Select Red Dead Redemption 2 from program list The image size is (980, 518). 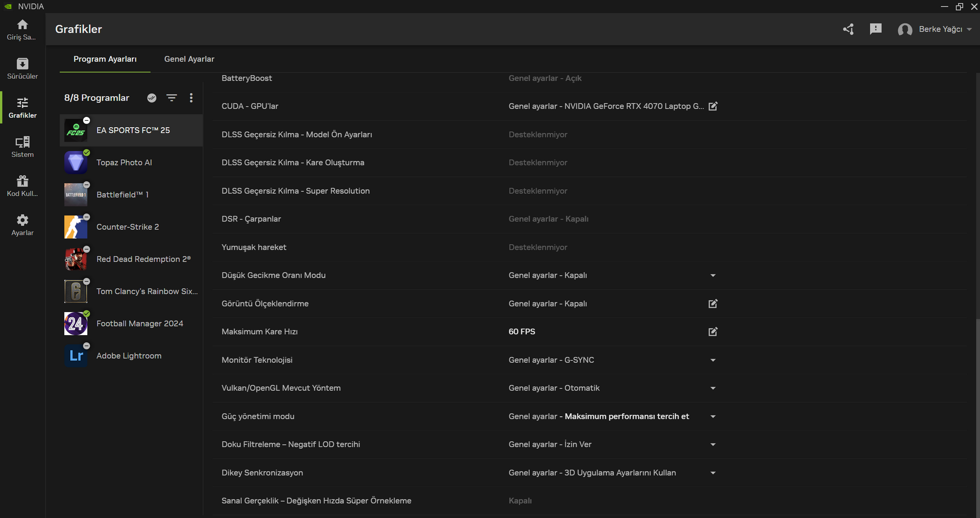(x=143, y=259)
